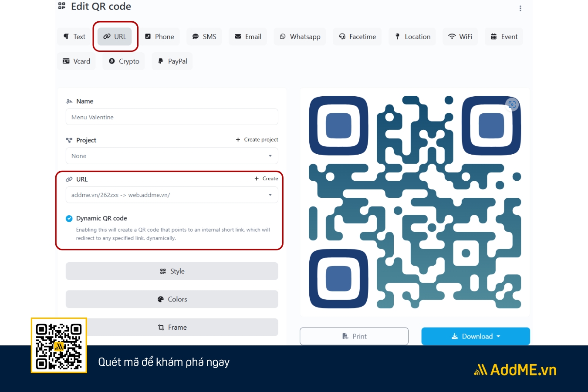Click the small AddME QR code thumbnail

tap(59, 345)
